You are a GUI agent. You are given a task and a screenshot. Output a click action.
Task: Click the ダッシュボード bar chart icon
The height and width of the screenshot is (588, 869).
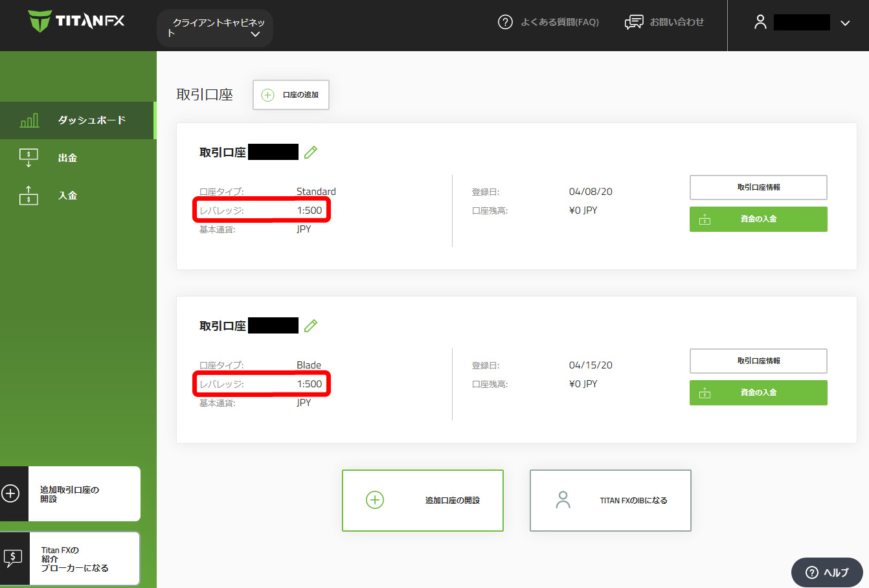click(29, 120)
